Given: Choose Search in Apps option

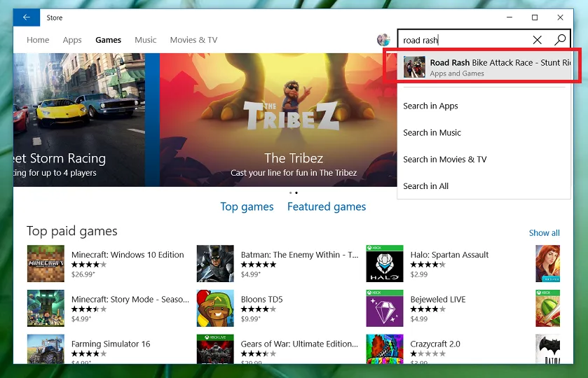Looking at the screenshot, I should pos(430,106).
